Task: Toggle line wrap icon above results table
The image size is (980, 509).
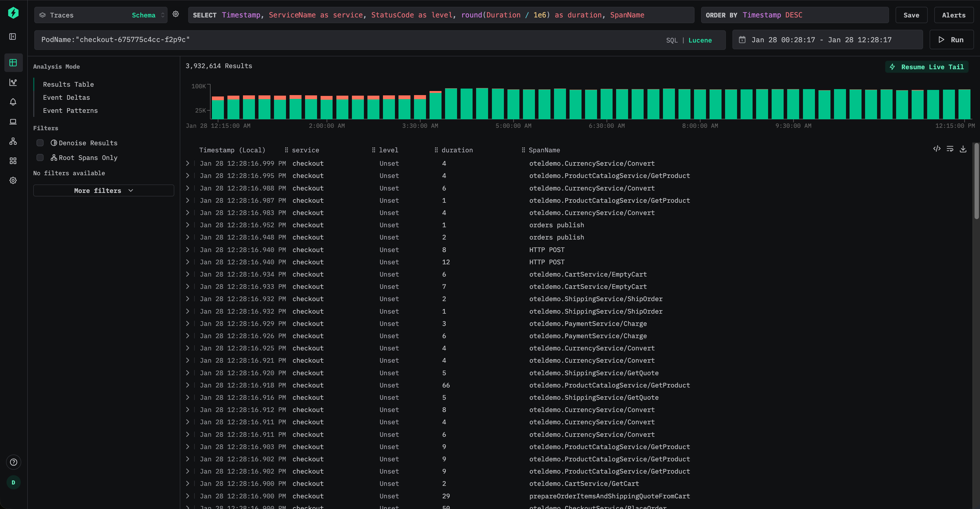Action: tap(950, 149)
